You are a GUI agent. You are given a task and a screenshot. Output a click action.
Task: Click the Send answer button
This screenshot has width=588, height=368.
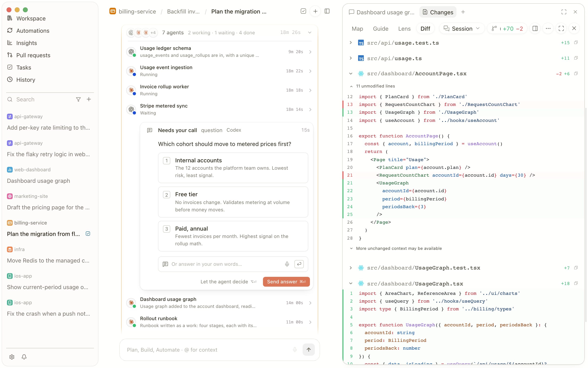[286, 282]
